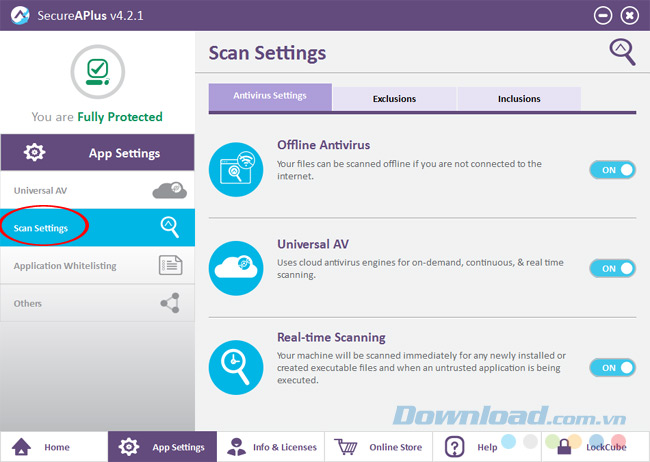The width and height of the screenshot is (650, 462).
Task: Go to Home in bottom navigation
Action: pyautogui.click(x=54, y=447)
